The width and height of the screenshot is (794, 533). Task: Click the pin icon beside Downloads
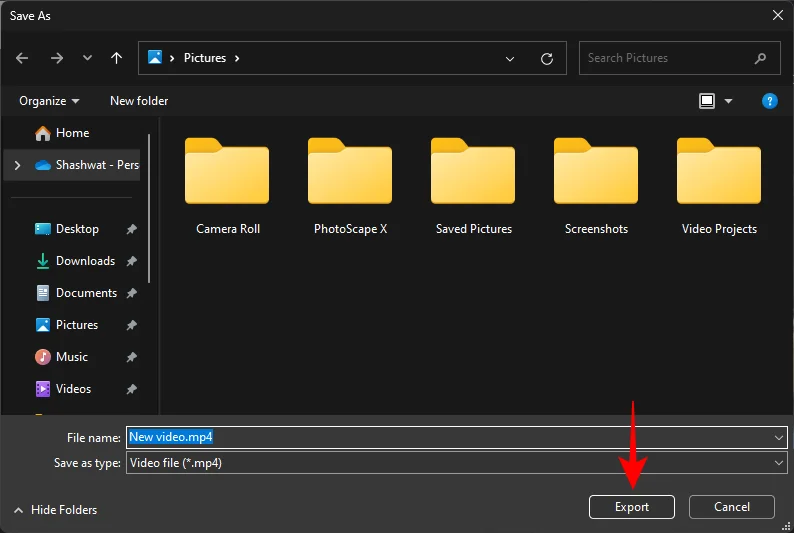(x=132, y=261)
